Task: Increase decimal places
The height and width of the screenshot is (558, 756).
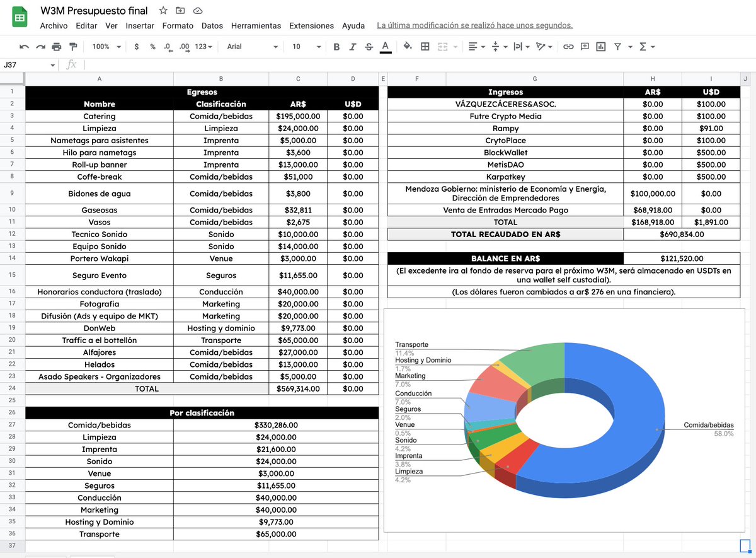Action: (184, 47)
